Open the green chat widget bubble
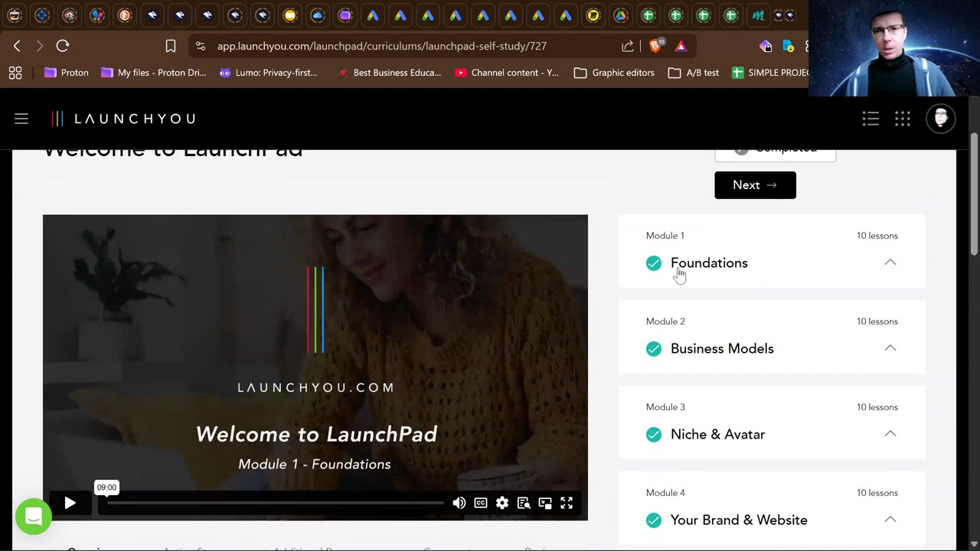Screen dimensions: 980x551 [34, 517]
